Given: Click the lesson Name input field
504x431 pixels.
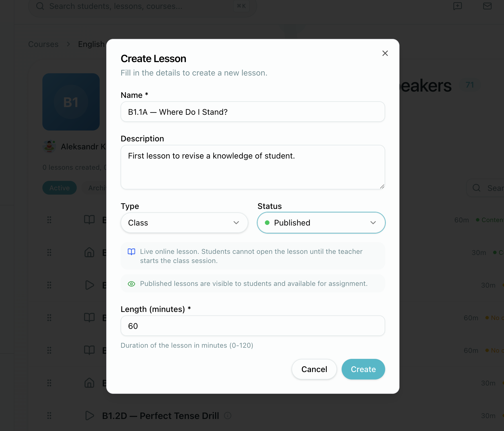Looking at the screenshot, I should [253, 112].
